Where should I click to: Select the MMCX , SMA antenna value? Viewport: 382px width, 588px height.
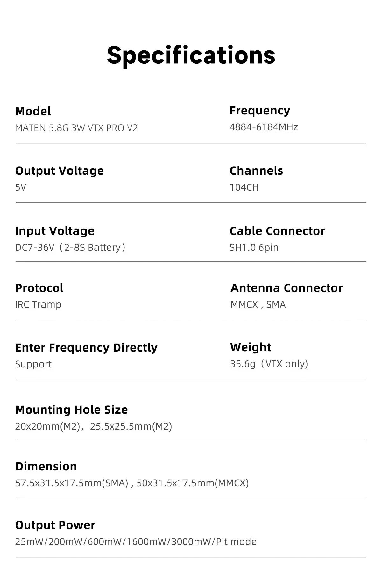coord(258,305)
